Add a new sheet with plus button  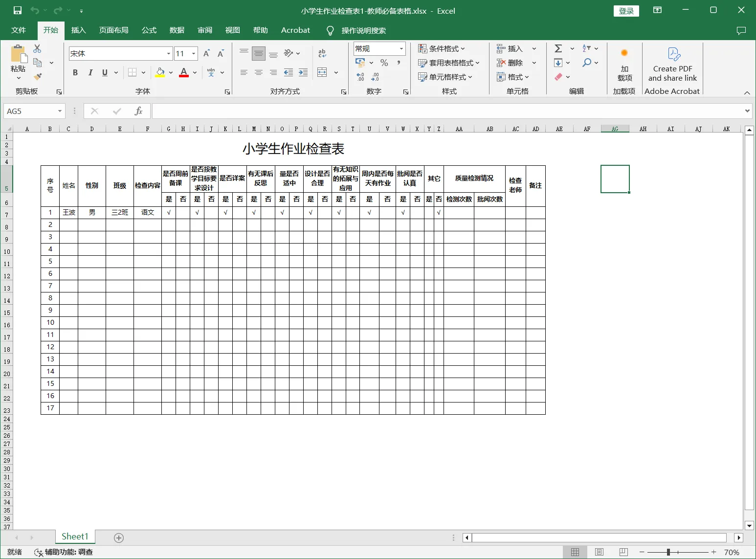click(x=118, y=538)
